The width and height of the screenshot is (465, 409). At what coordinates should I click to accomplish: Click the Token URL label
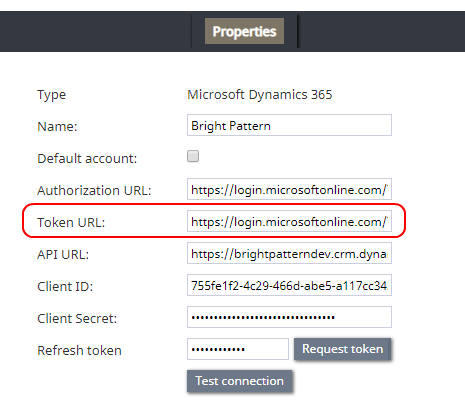[71, 222]
